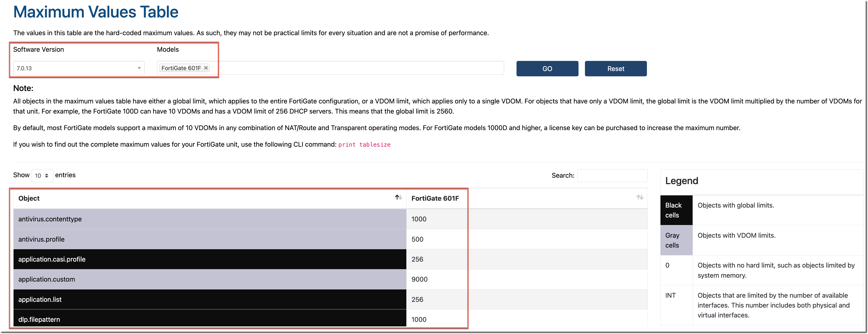Click the Gray cells legend swatch

coord(676,240)
